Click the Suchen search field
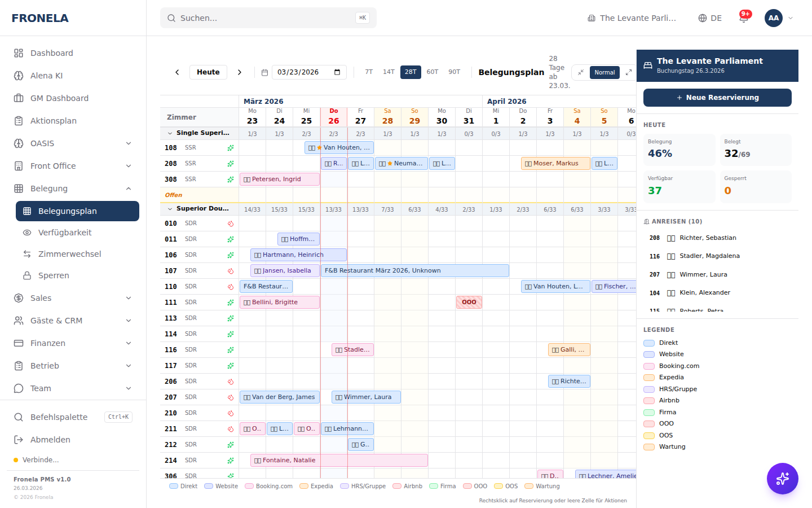812x508 pixels. (268, 18)
